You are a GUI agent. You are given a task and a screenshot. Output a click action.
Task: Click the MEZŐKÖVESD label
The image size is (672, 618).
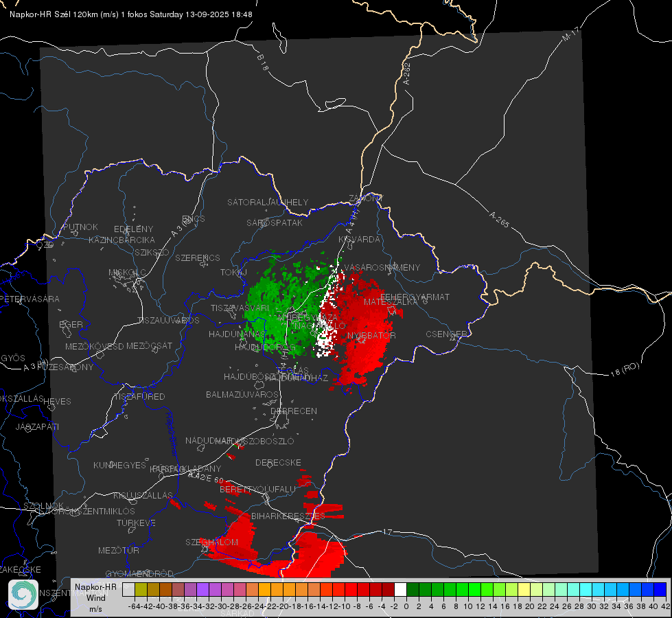95,346
